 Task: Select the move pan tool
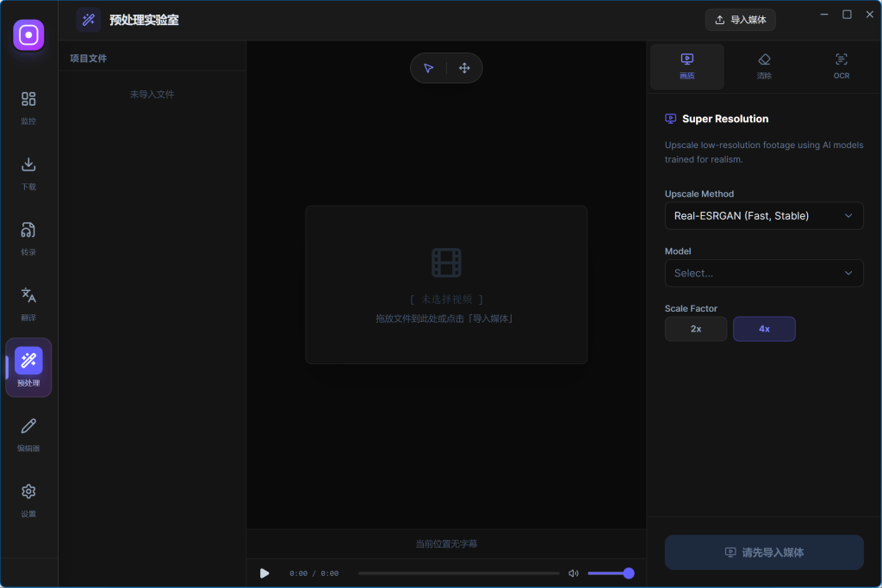(x=464, y=68)
